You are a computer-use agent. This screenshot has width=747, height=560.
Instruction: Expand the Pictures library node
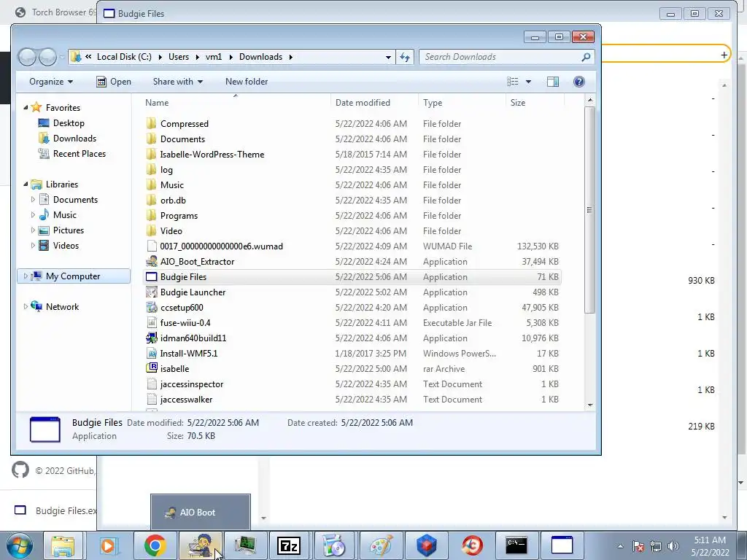(x=33, y=230)
